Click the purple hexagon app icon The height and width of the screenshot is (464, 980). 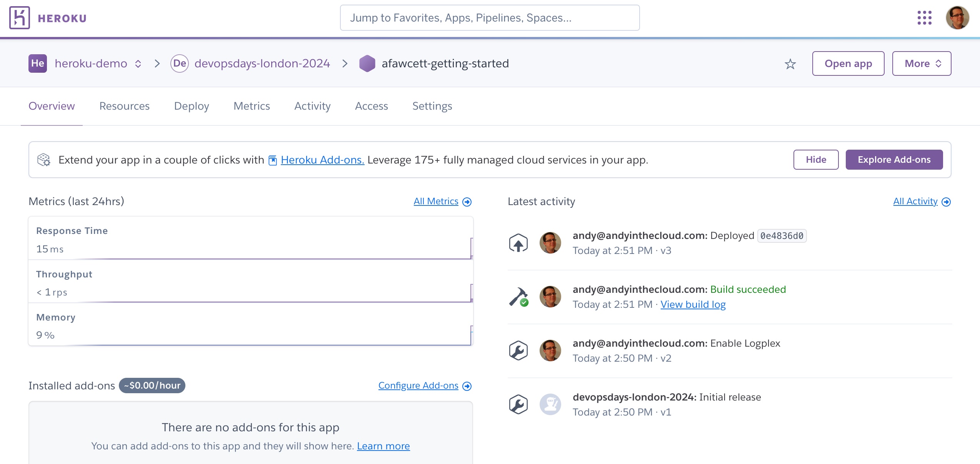click(367, 63)
